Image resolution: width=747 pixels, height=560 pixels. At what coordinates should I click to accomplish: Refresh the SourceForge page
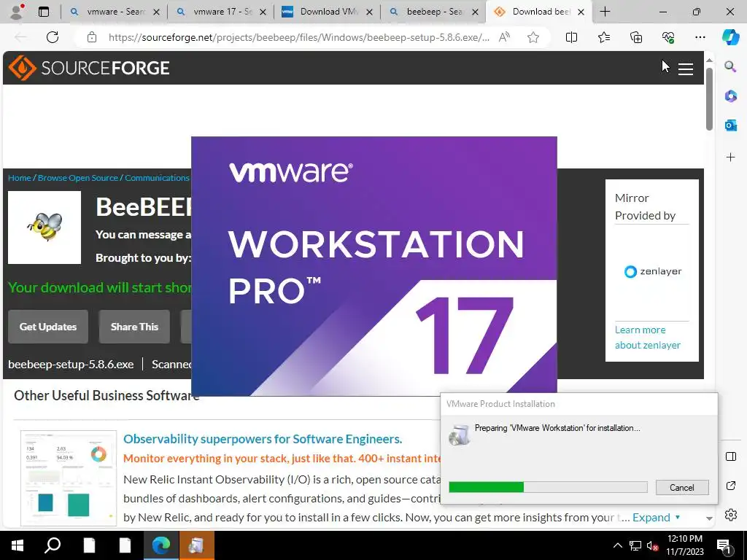[x=53, y=37]
